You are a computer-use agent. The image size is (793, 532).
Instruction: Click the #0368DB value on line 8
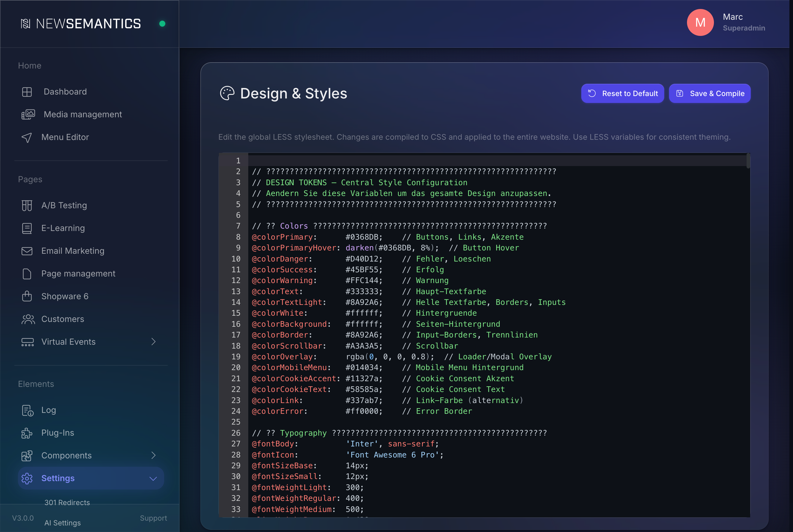click(362, 237)
